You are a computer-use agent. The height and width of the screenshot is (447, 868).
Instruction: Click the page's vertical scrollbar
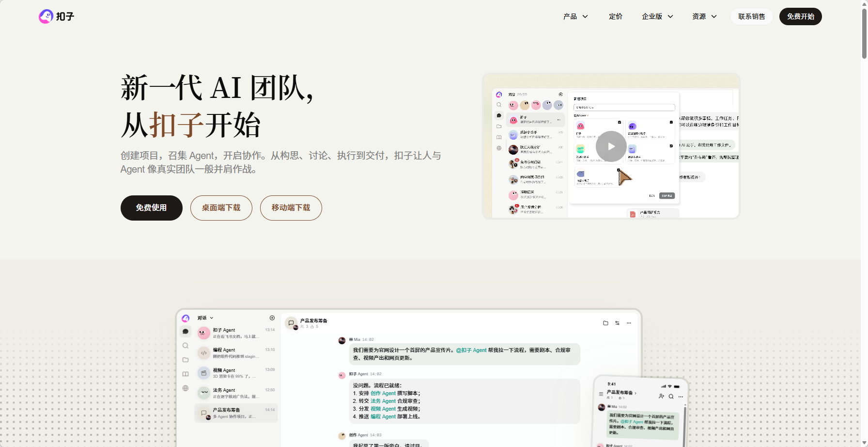(864, 33)
